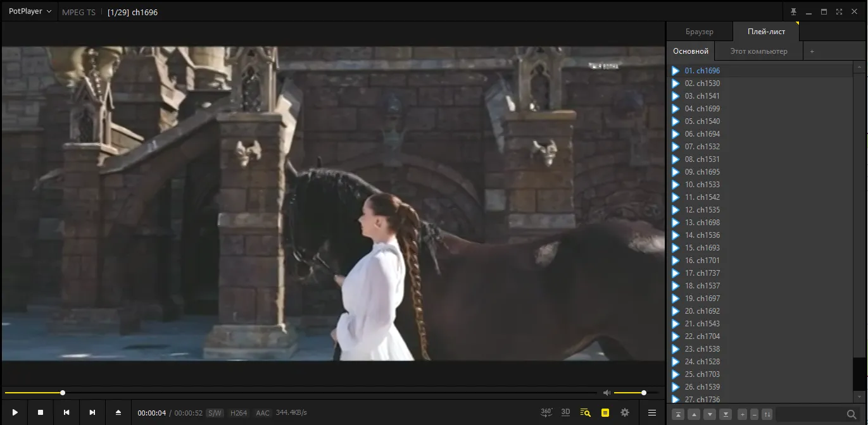Select playlist entry 13. ch1698

click(x=761, y=223)
